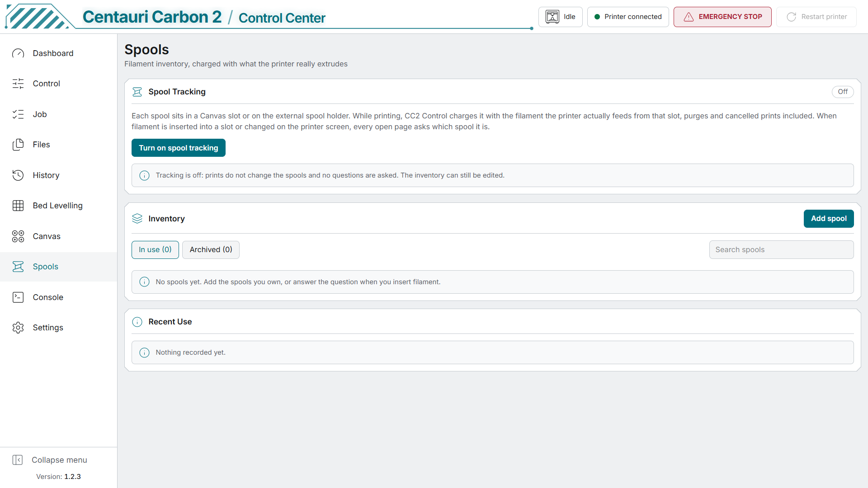Turn on spool tracking
The image size is (868, 488).
(x=179, y=148)
